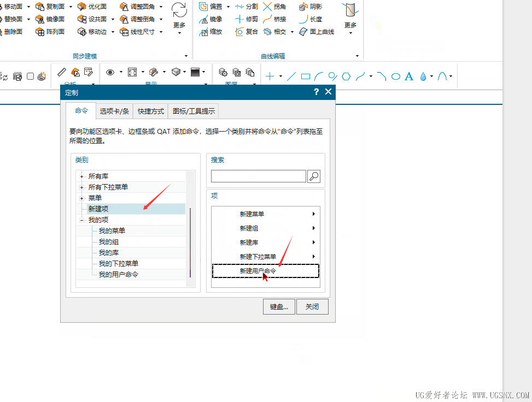Expand the 菜单 tree node
The image size is (532, 402).
point(81,198)
